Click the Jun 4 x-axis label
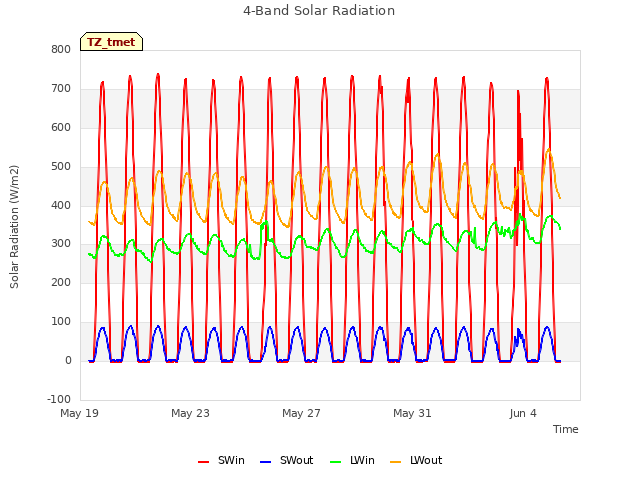The width and height of the screenshot is (640, 480). pyautogui.click(x=523, y=413)
